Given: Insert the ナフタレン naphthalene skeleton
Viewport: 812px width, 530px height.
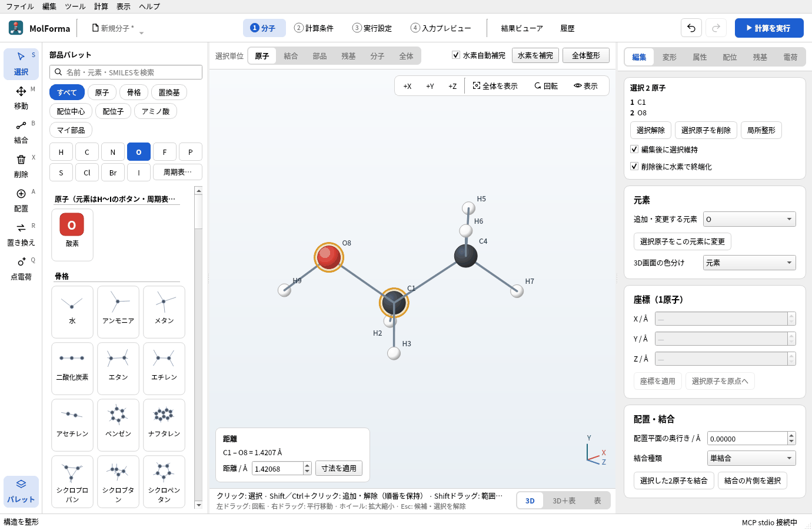Looking at the screenshot, I should 164,425.
